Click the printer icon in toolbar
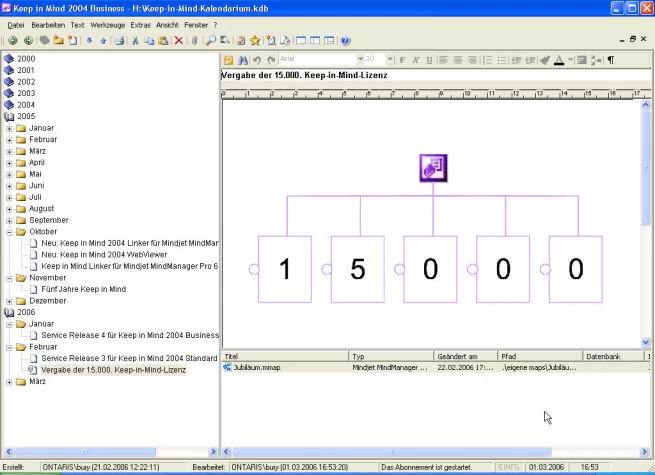 pos(119,41)
